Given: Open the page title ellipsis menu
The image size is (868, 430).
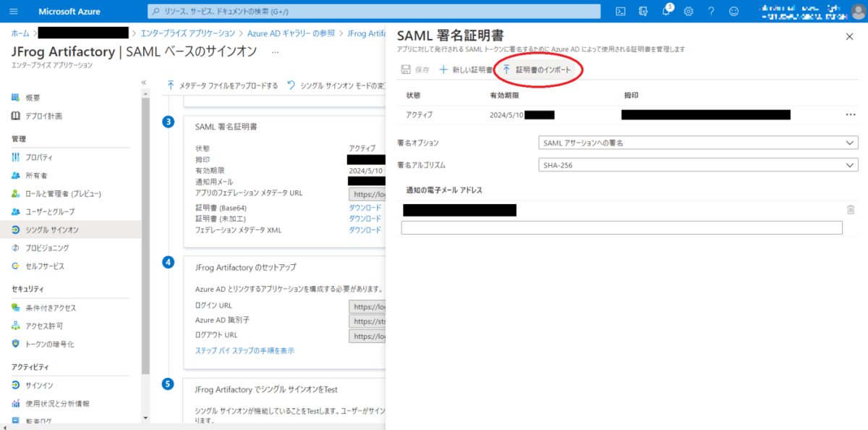Looking at the screenshot, I should 275,52.
